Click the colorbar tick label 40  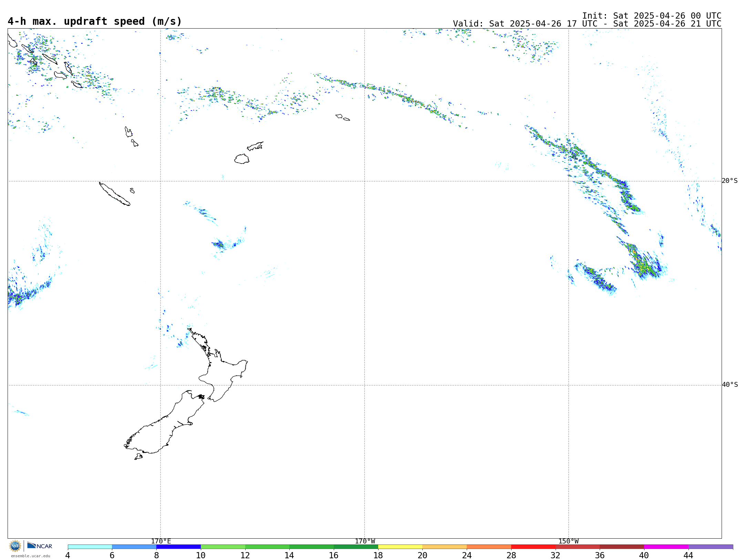(644, 555)
